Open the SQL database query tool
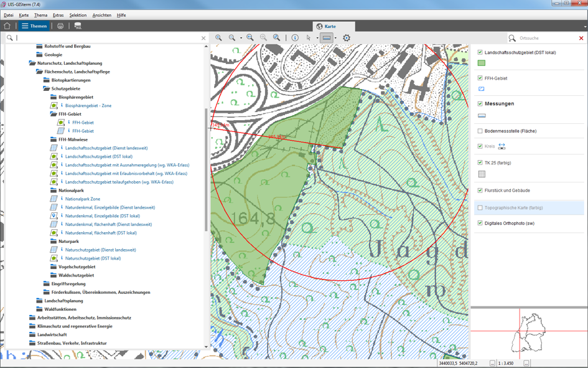The width and height of the screenshot is (588, 368). click(78, 26)
